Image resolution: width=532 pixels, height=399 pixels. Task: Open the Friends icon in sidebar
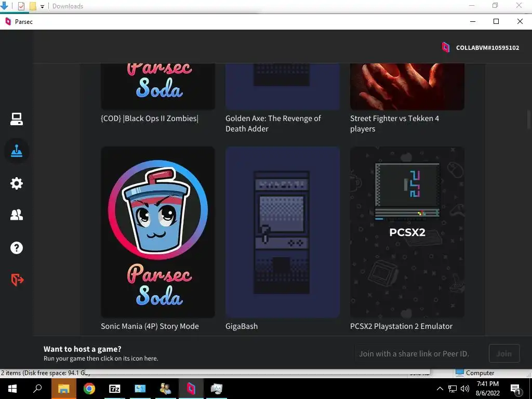(16, 215)
